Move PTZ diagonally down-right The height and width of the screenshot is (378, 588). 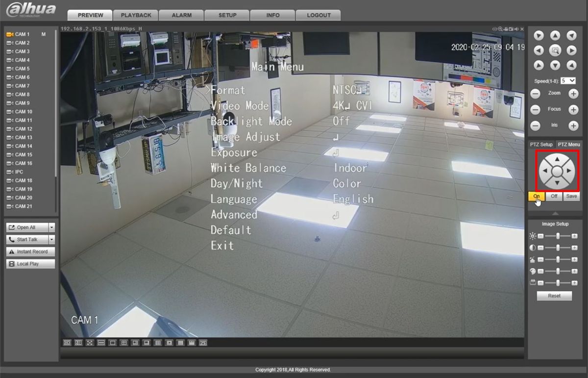[x=571, y=65]
